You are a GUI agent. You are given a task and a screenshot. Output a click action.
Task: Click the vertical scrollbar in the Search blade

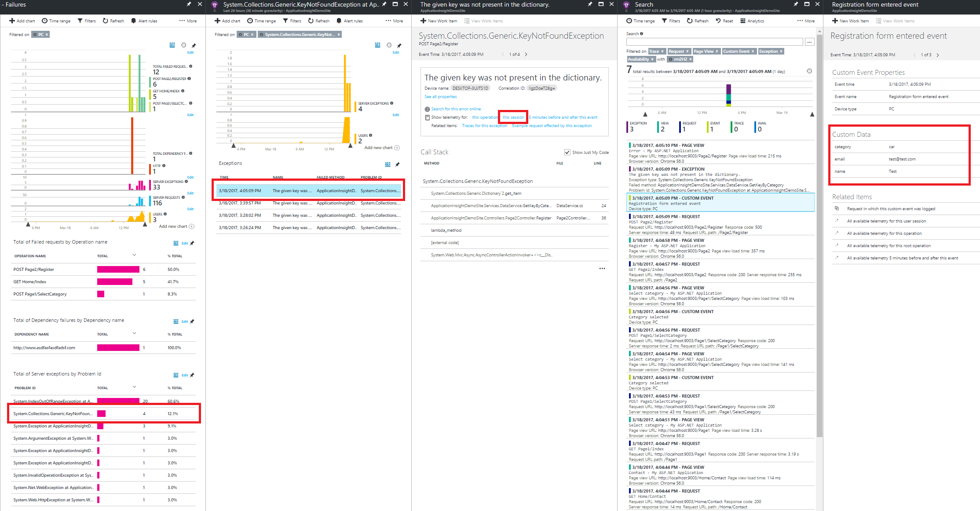coord(819,235)
